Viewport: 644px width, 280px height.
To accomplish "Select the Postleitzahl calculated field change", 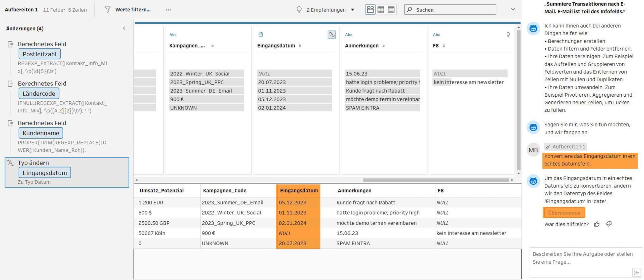I will tap(39, 54).
